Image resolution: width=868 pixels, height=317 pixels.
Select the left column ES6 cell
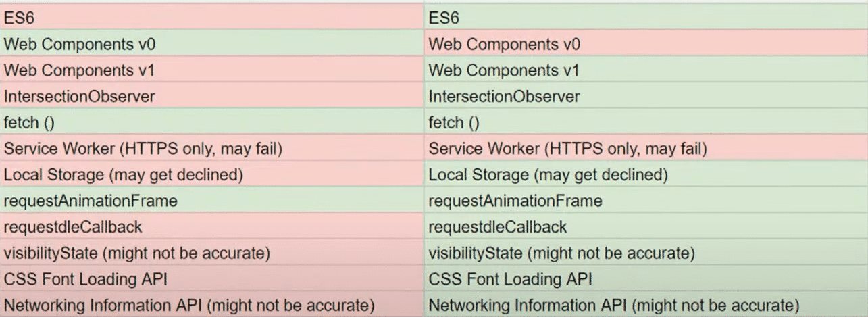211,18
